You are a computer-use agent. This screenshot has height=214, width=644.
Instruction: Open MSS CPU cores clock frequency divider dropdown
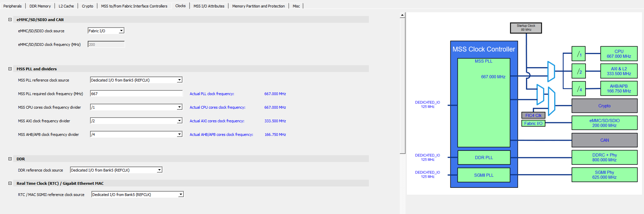136,107
